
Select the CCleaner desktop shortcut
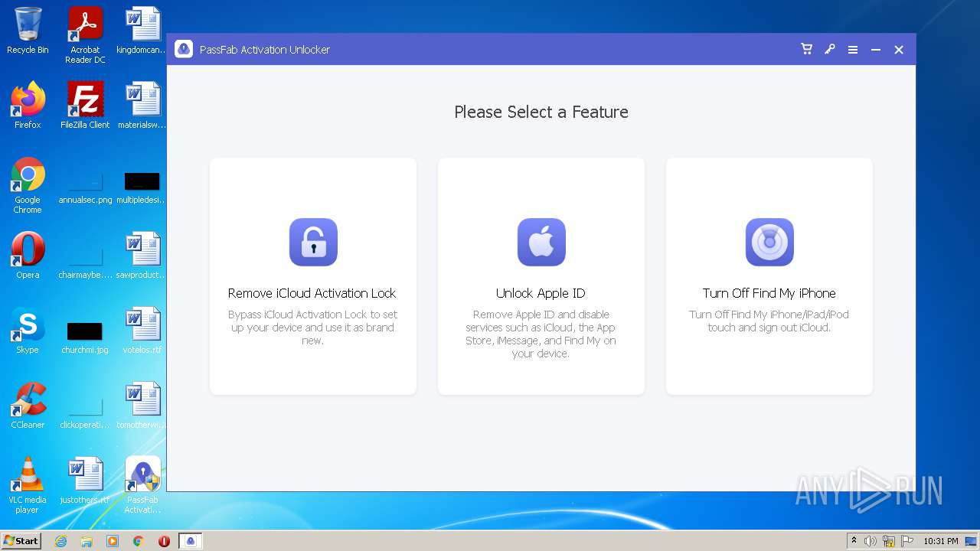click(x=28, y=406)
